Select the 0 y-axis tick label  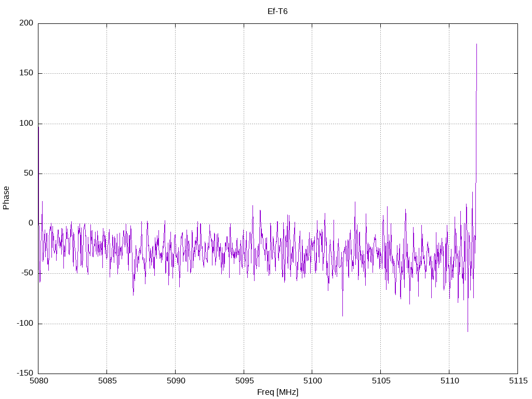[x=31, y=223]
